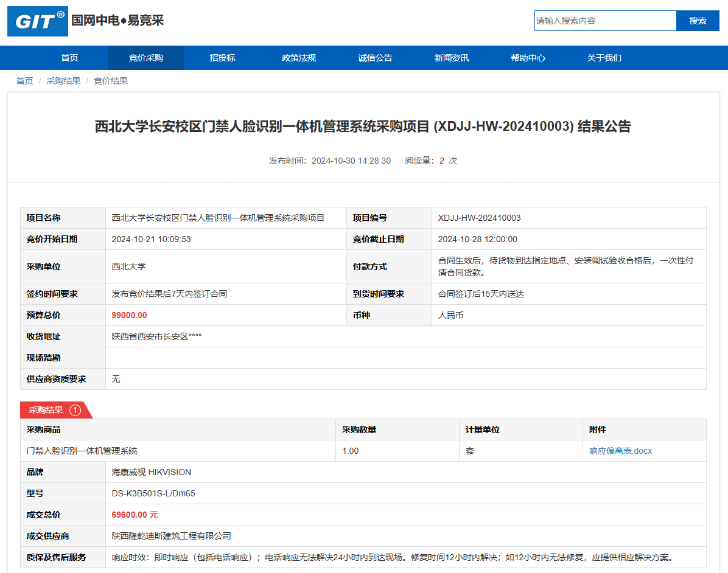Click the GIT logo icon
728x573 pixels.
[38, 22]
